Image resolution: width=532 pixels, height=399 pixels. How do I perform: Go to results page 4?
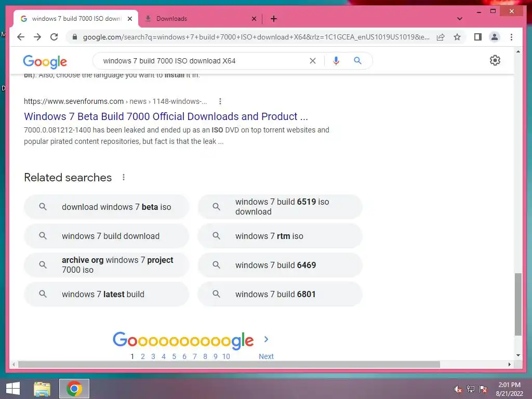(164, 356)
